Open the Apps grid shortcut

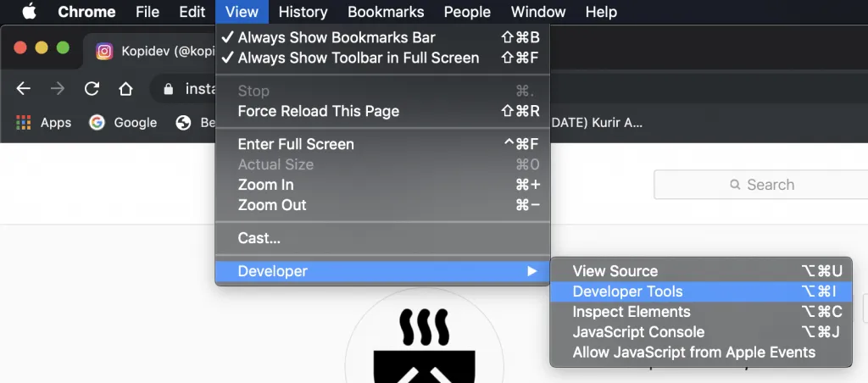pyautogui.click(x=43, y=123)
